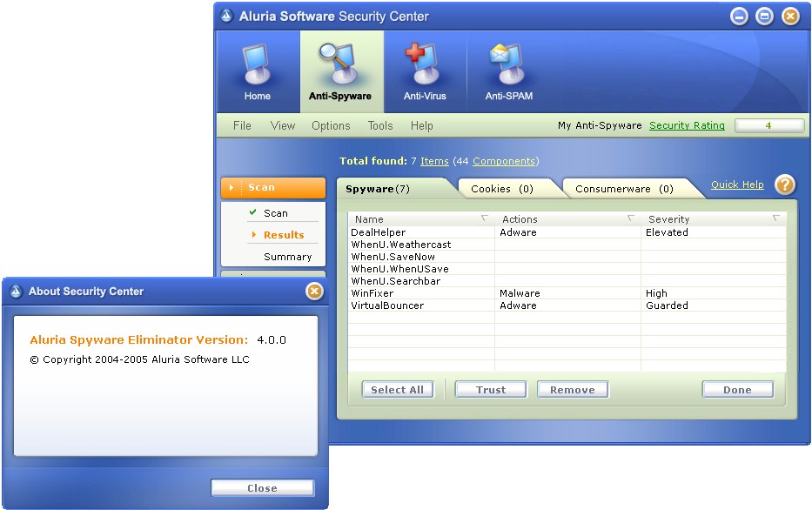Select the Anti-Spyware magnifier icon

tap(339, 64)
